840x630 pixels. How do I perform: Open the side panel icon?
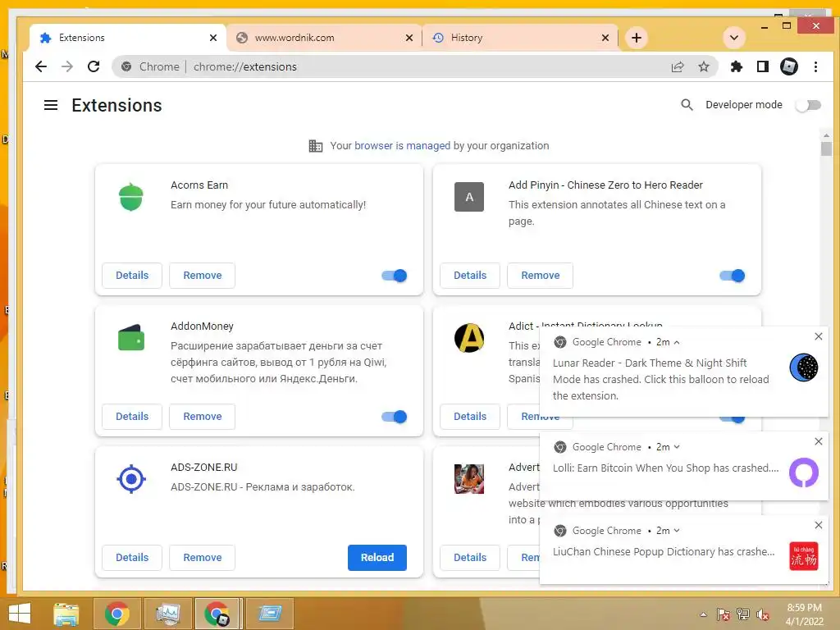click(x=762, y=66)
